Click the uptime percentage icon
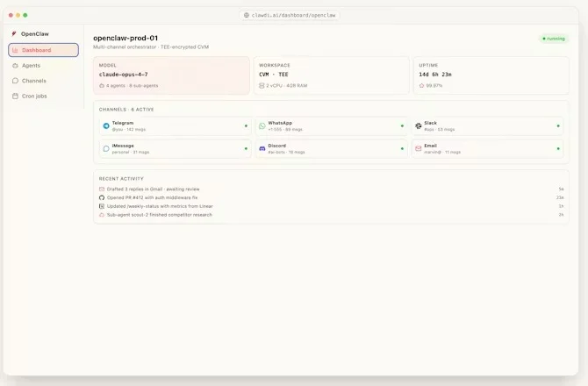Viewport: 588px width, 386px height. coord(421,86)
